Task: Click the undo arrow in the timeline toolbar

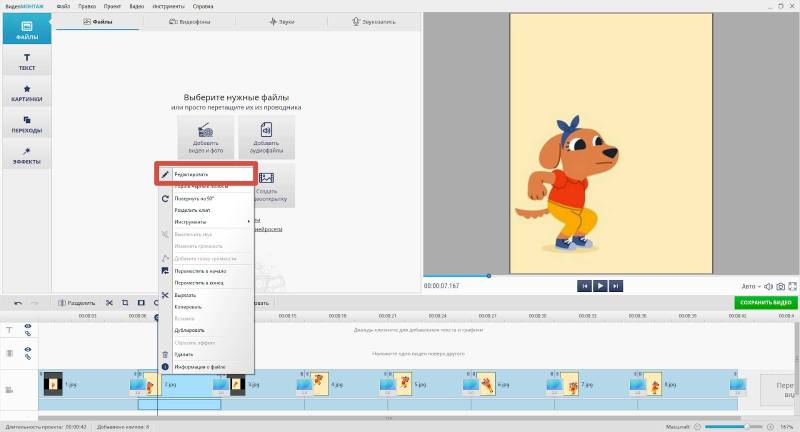Action: 18,303
